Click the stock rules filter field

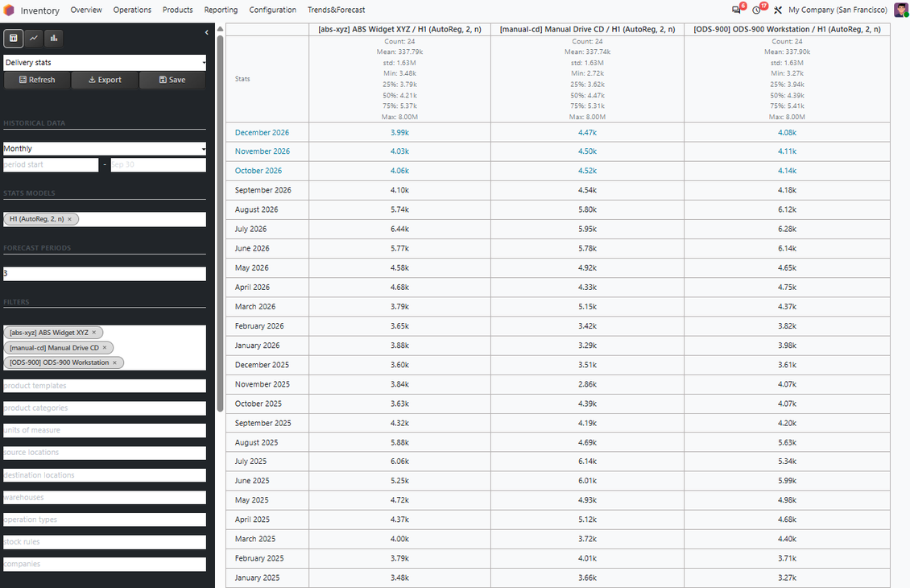pyautogui.click(x=105, y=542)
